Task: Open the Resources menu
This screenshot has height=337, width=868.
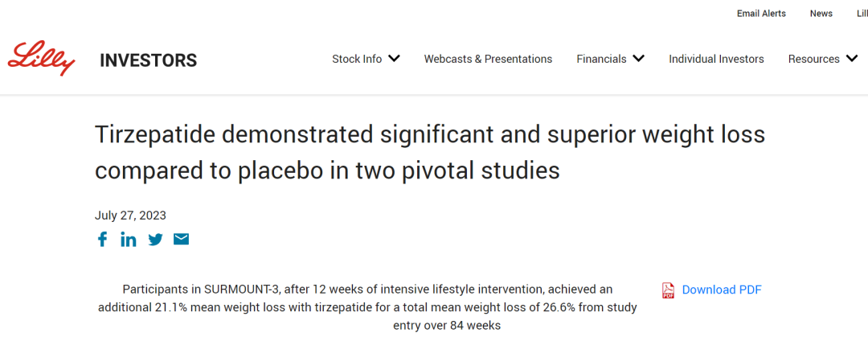Action: [813, 59]
